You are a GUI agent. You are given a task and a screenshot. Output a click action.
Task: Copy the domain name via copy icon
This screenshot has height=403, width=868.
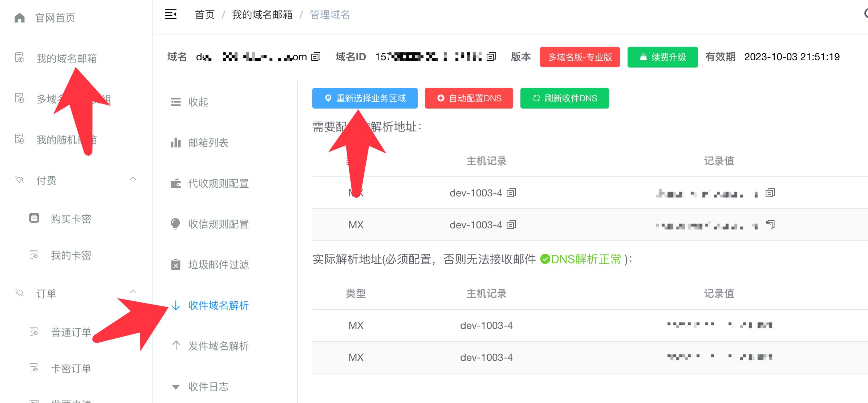coord(316,57)
